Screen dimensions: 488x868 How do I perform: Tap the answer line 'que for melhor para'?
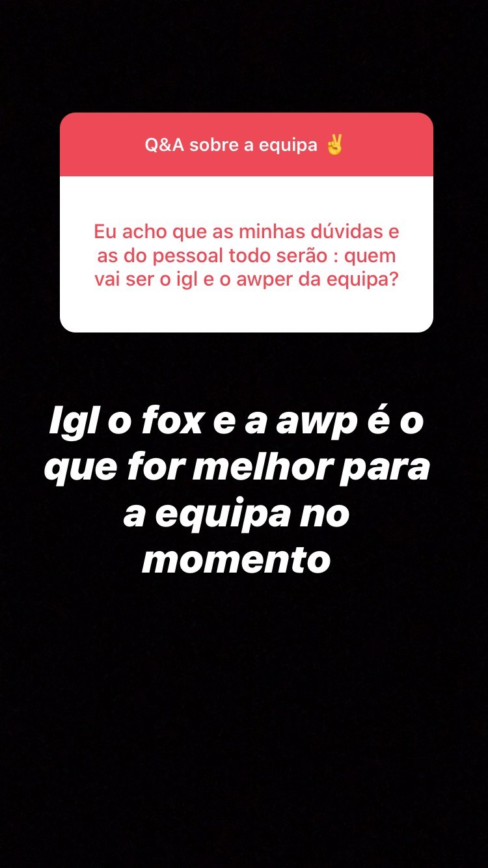(x=237, y=468)
